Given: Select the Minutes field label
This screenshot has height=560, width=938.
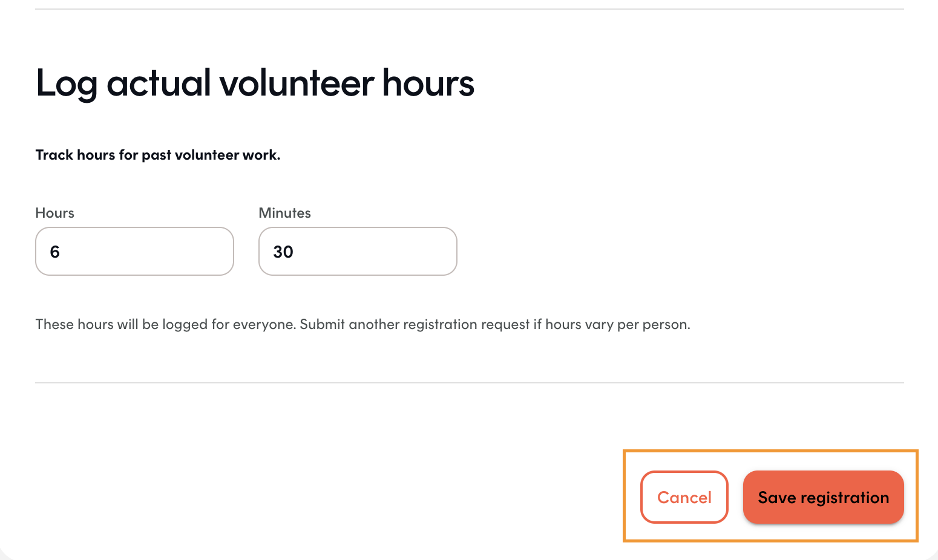Looking at the screenshot, I should coord(285,213).
